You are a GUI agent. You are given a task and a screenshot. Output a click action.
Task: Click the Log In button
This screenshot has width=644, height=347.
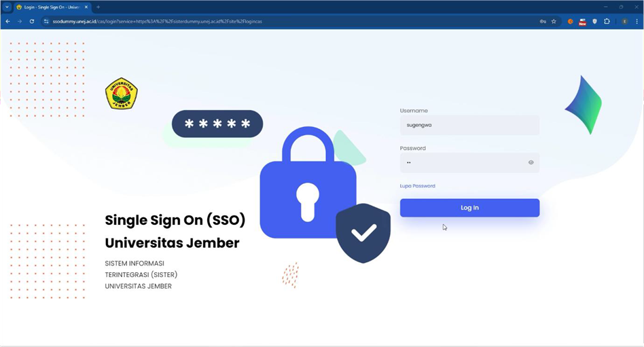[x=469, y=208]
